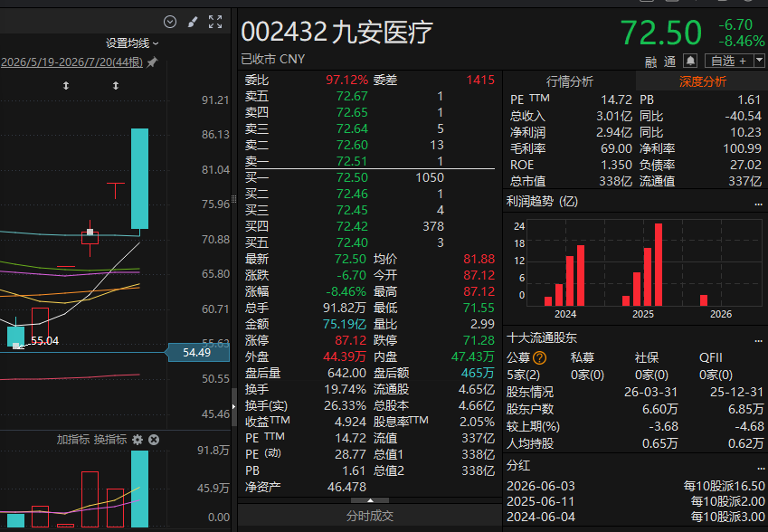Image resolution: width=768 pixels, height=532 pixels.
Task: Close the indicator panel with X icon
Action: tap(154, 440)
